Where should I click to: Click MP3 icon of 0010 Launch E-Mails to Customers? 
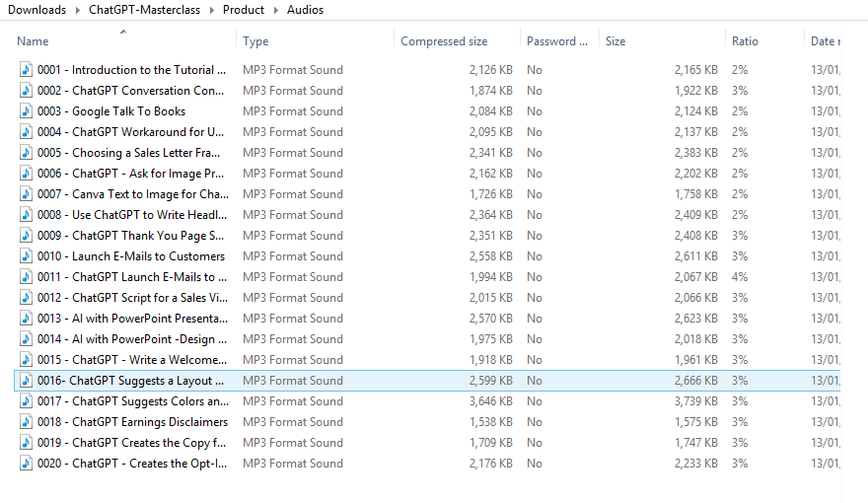click(26, 256)
